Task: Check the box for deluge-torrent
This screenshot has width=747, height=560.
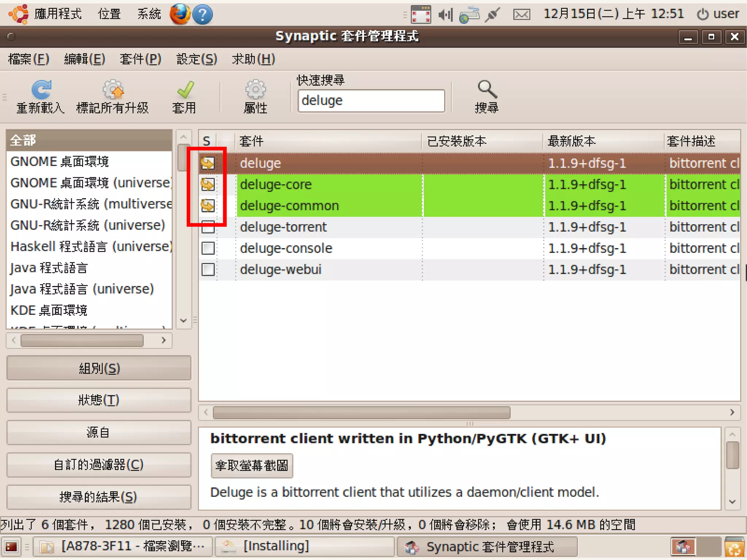Action: pos(208,227)
